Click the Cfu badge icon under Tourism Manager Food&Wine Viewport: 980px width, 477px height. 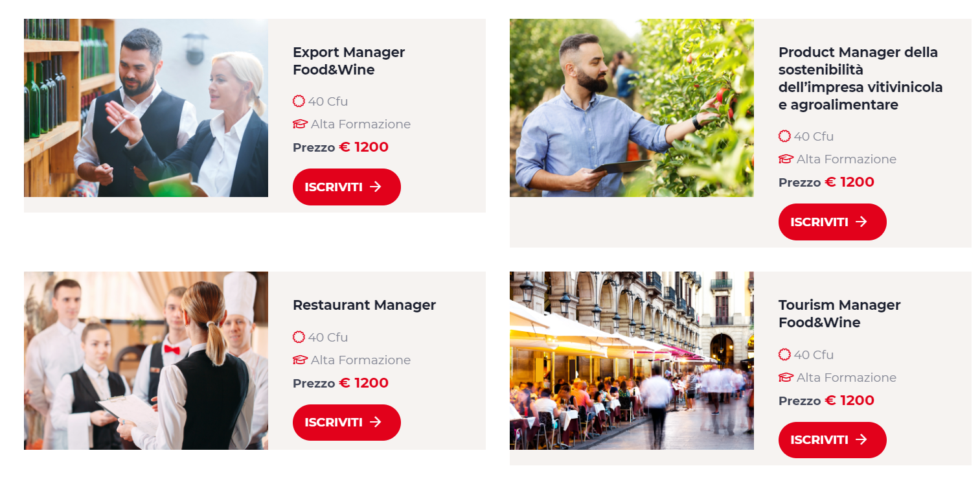(x=784, y=355)
